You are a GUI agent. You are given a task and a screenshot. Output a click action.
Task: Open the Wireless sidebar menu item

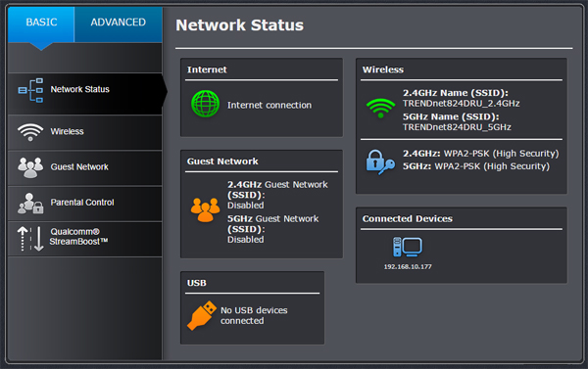(x=85, y=132)
